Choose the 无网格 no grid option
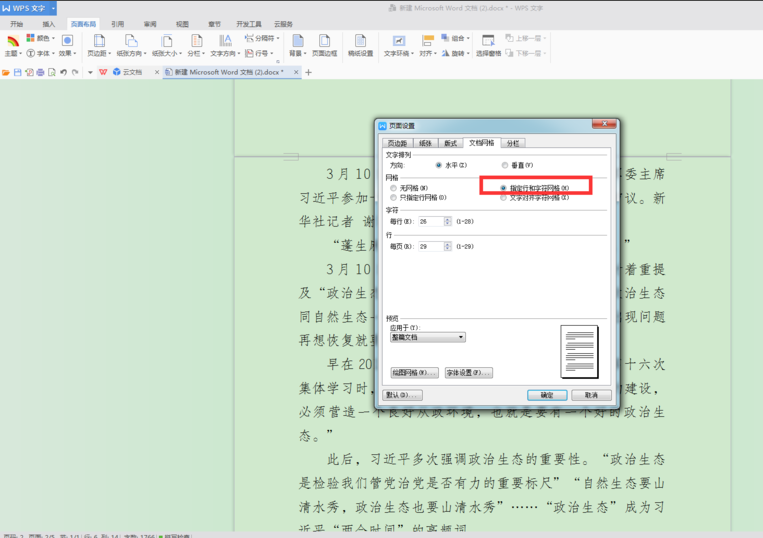763x538 pixels. [393, 188]
